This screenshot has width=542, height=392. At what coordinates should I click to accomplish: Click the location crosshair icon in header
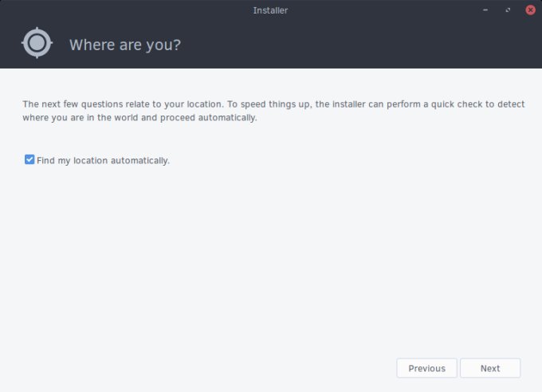pyautogui.click(x=37, y=43)
